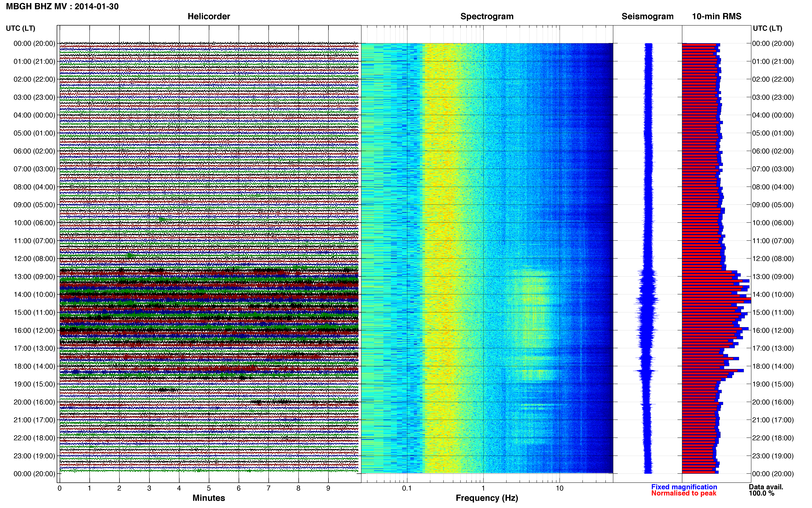Click the left '06:00 (02:00)' time label
Screen dimensions: 812x508
tap(34, 151)
